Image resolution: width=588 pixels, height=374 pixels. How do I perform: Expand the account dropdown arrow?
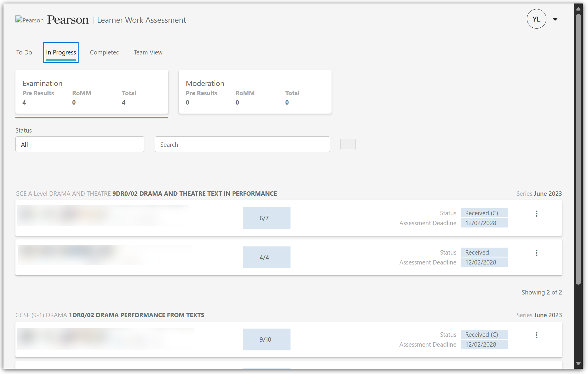[x=555, y=19]
